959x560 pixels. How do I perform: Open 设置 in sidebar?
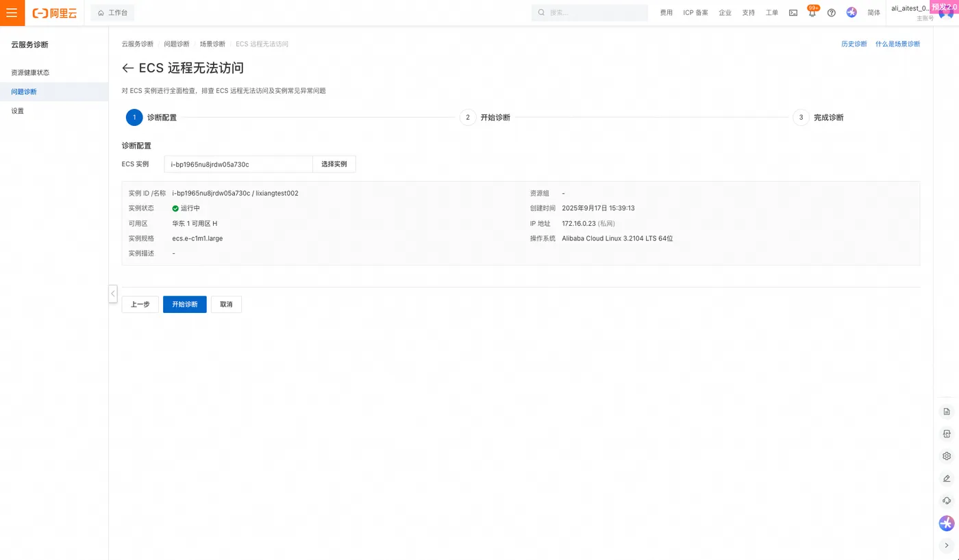[x=54, y=111]
